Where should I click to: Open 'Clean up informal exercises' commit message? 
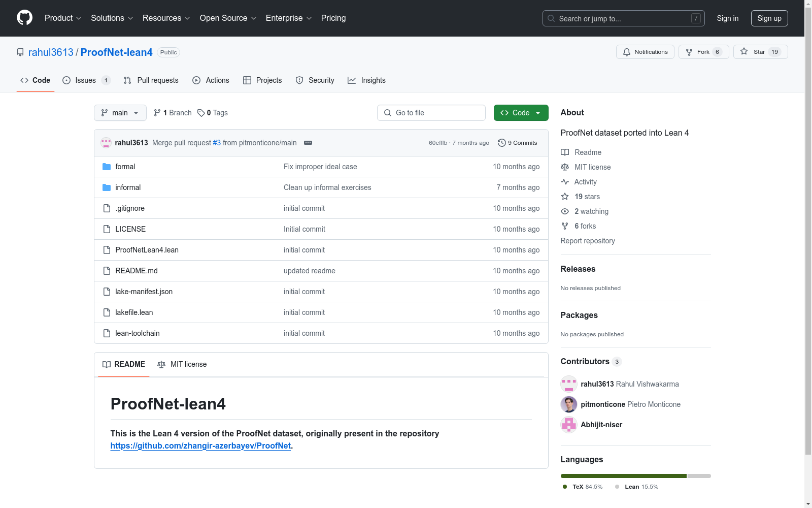[327, 187]
